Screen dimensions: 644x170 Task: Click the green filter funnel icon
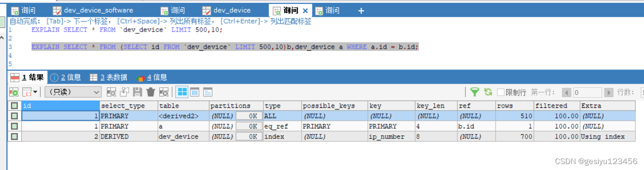tap(475, 92)
